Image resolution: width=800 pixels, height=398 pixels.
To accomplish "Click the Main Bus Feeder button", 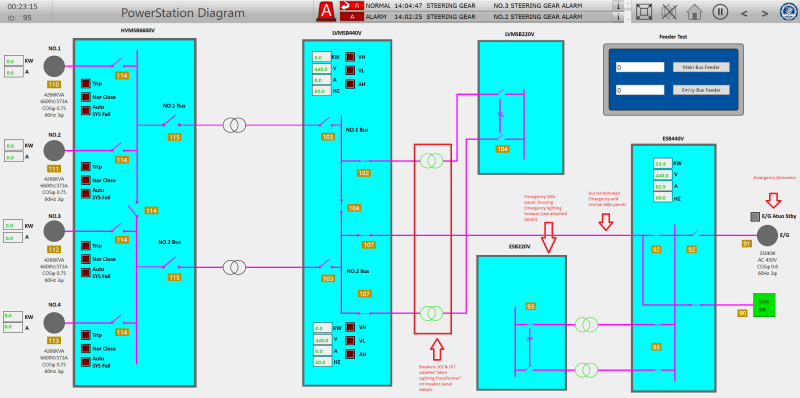I will click(701, 67).
